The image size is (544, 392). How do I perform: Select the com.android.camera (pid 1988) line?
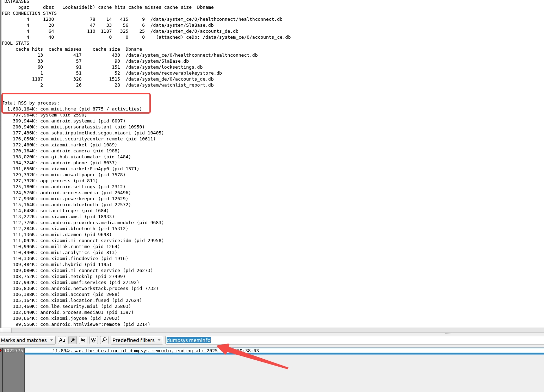[x=66, y=151]
